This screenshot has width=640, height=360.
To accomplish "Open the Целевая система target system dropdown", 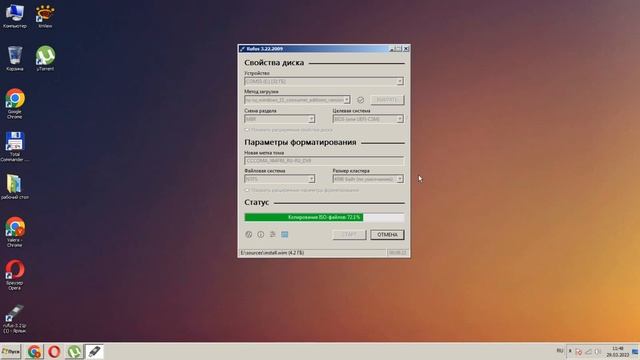I will (368, 119).
